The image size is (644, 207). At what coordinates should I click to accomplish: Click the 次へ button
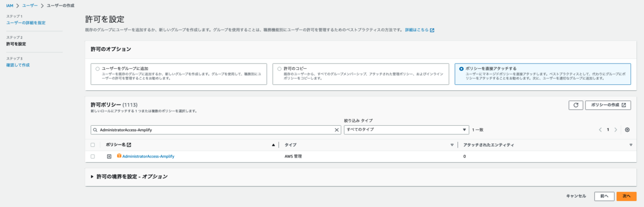626,196
